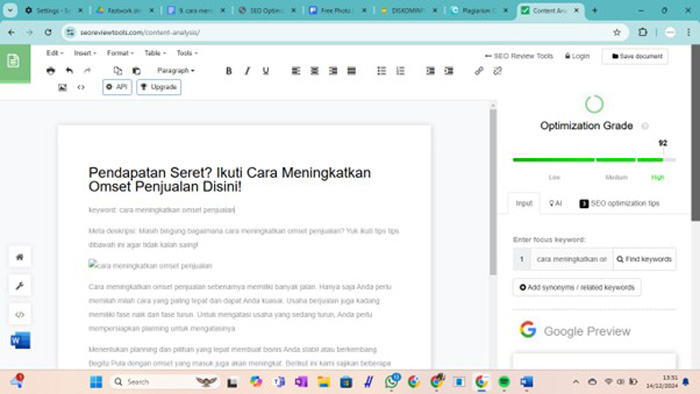
Task: Click the API button
Action: coord(117,87)
